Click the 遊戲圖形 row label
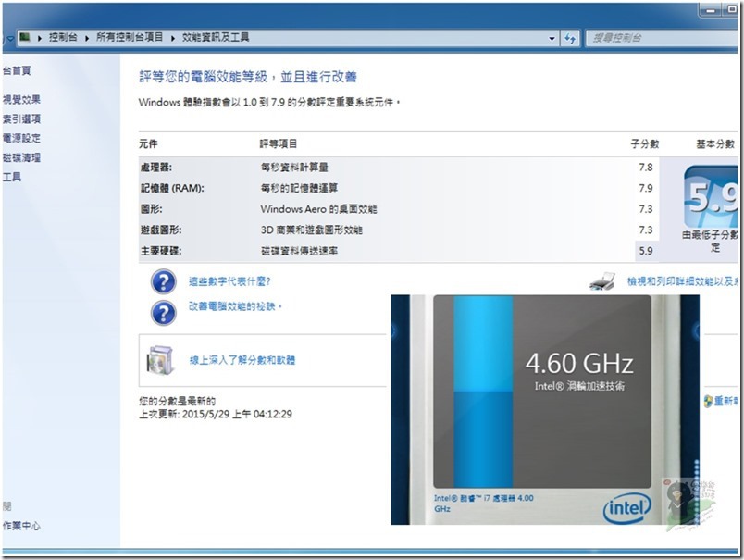This screenshot has height=560, width=744. pos(160,230)
